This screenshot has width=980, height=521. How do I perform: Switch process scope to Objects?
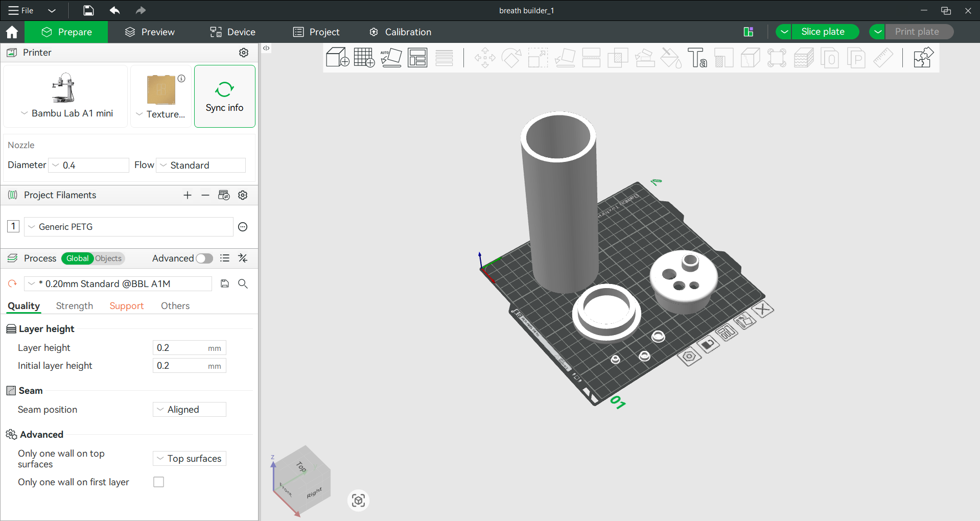coord(109,258)
